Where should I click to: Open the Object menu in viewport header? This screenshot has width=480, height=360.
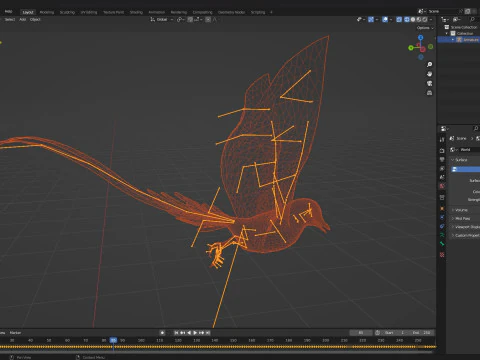tap(35, 20)
